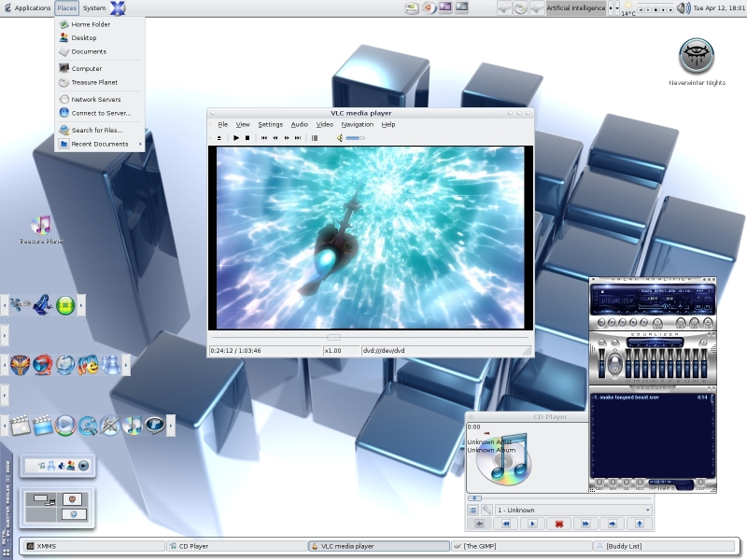Expand right arrow of internet launcher row

tap(126, 365)
